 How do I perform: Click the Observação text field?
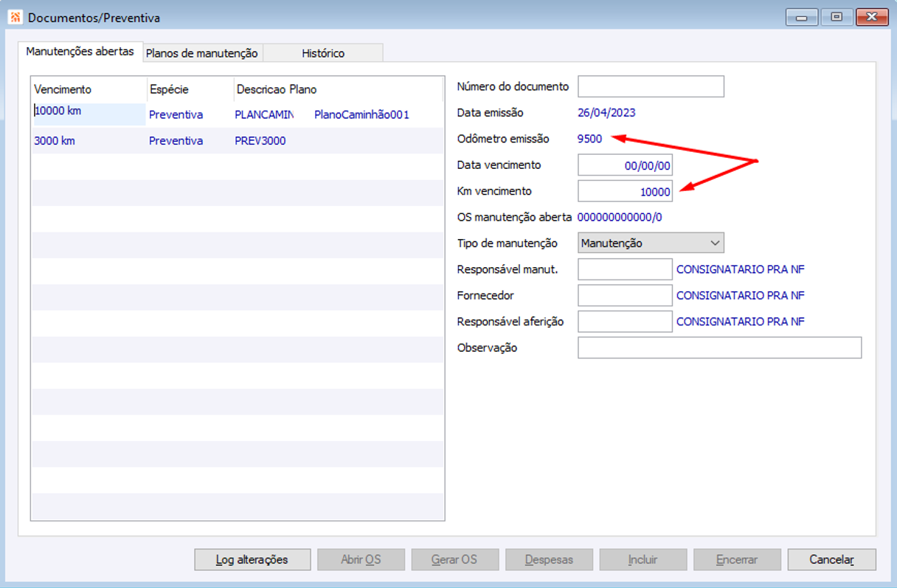[x=719, y=347]
